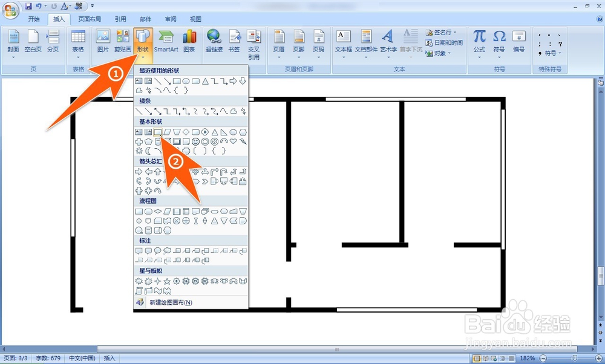
Task: Open the Mailings (邮件) tab
Action: pos(145,19)
